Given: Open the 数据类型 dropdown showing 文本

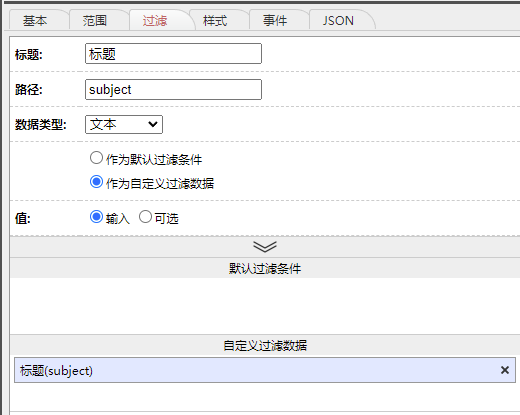Looking at the screenshot, I should (x=124, y=124).
